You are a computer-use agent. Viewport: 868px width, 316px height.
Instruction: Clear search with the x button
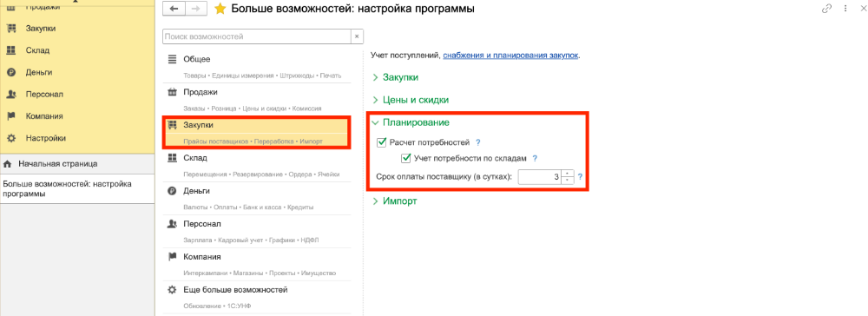point(357,36)
